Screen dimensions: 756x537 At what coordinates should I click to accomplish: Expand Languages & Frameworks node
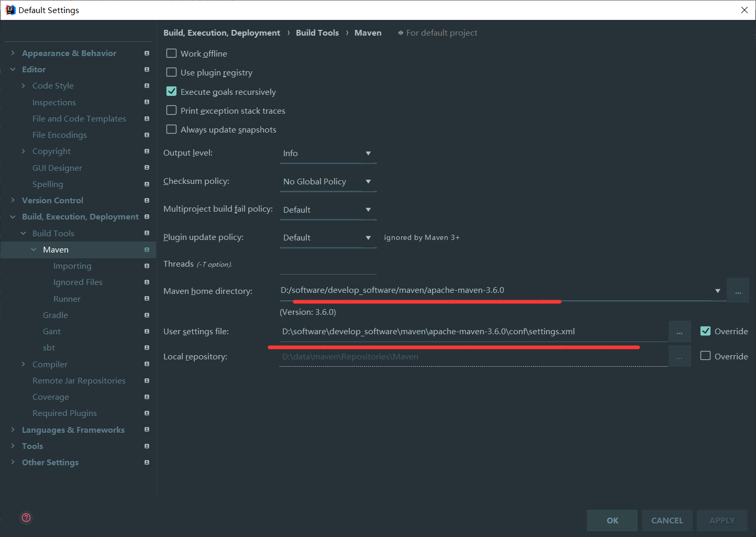click(x=13, y=430)
